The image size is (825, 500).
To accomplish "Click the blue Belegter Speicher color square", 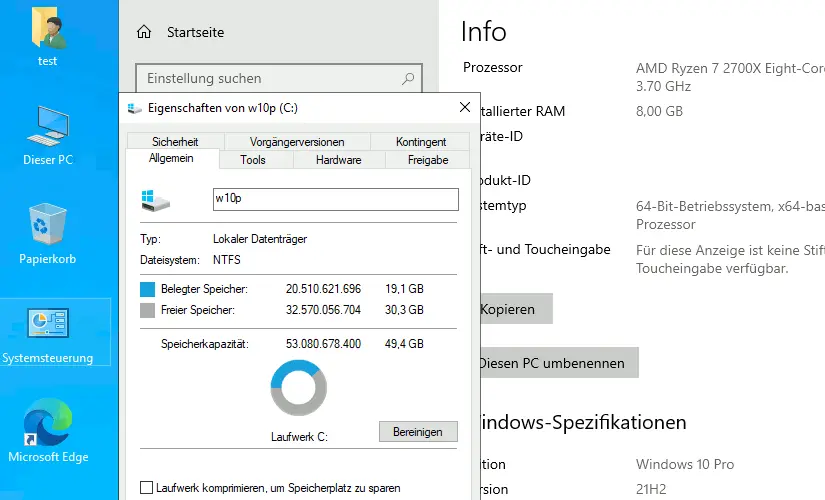I will point(147,289).
